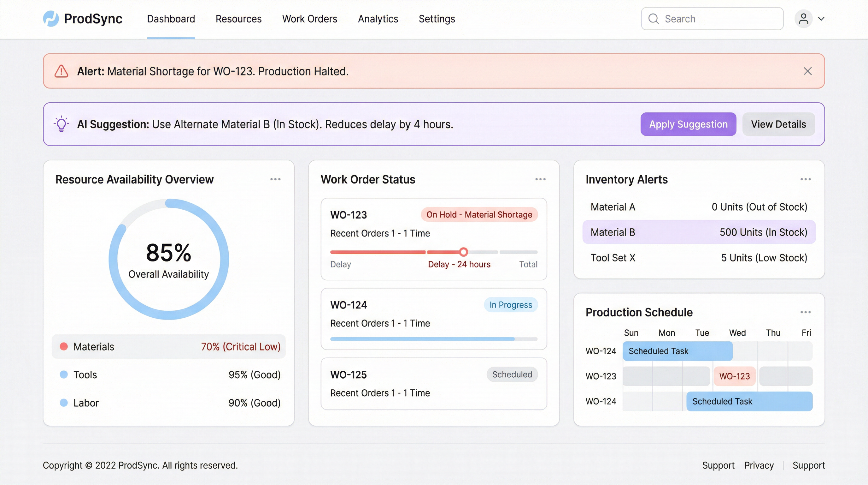Open Resource Availability Overview options ellipsis
The height and width of the screenshot is (485, 868).
click(276, 179)
